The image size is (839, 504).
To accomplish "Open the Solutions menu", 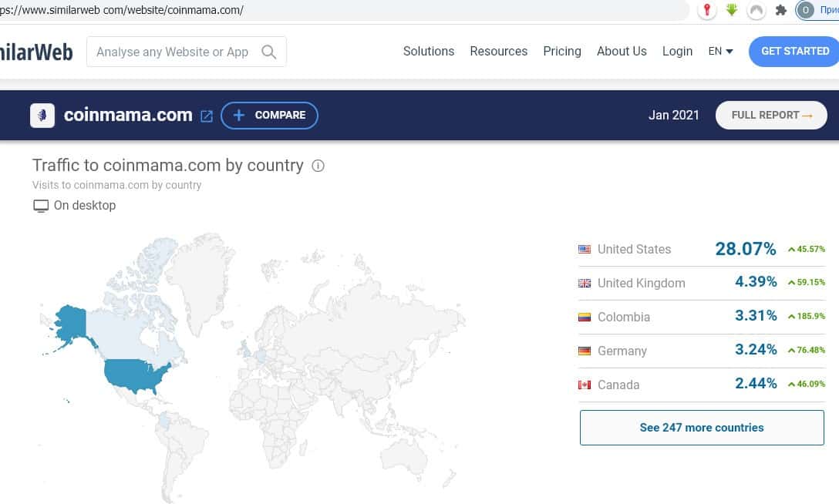I will [x=429, y=52].
